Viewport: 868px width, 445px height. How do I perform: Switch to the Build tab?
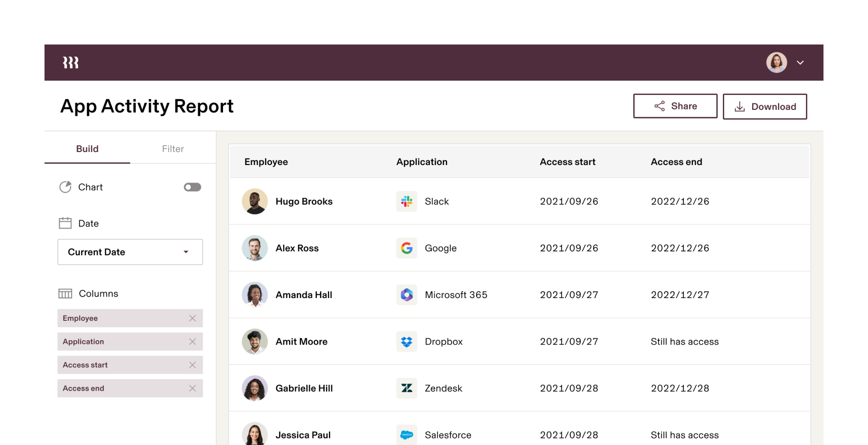(87, 149)
